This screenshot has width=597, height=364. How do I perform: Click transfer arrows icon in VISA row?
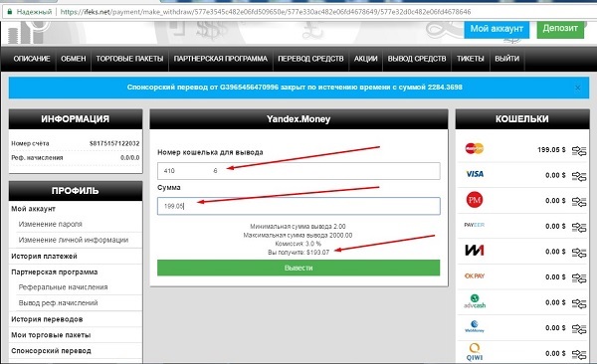[x=579, y=176]
